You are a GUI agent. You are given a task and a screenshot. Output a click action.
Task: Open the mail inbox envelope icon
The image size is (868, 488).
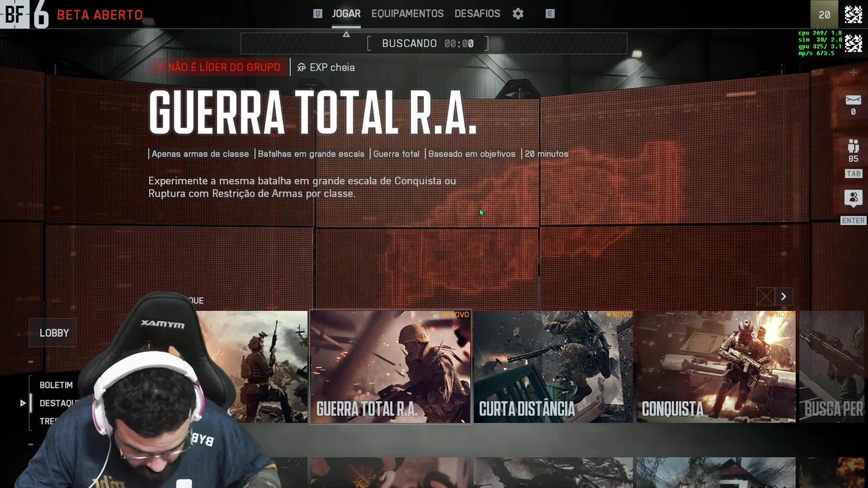click(x=853, y=100)
